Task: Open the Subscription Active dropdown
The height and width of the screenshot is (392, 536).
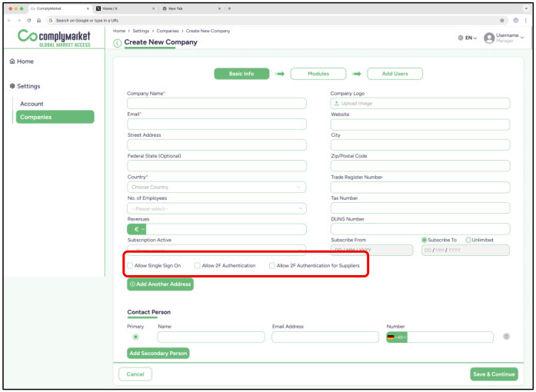Action: point(217,250)
